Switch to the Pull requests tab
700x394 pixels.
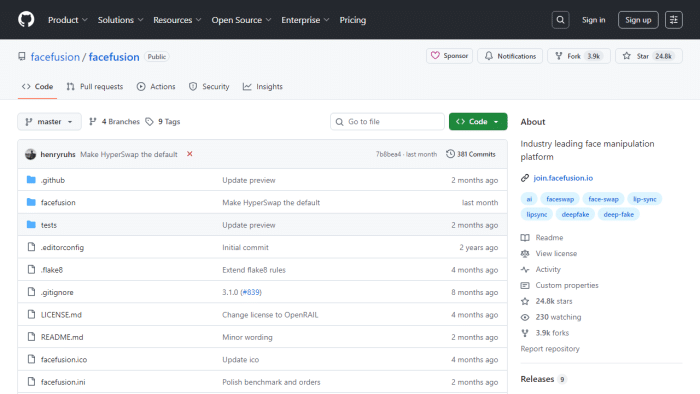(x=95, y=87)
